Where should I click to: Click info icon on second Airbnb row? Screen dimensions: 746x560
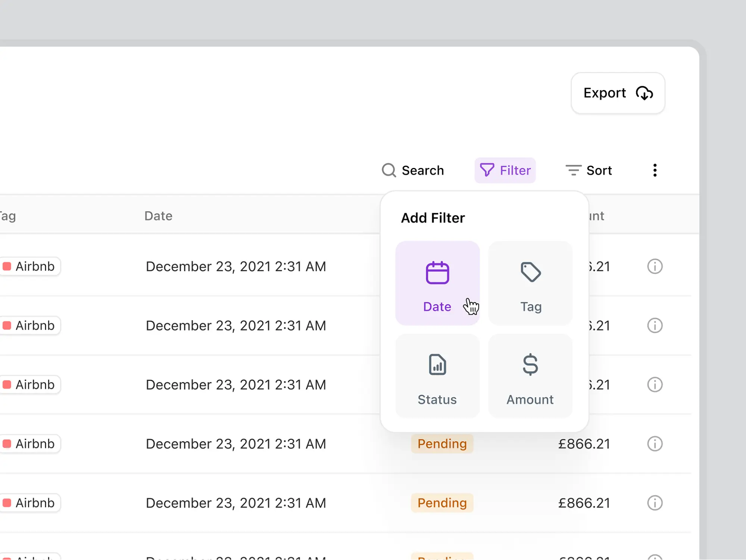click(655, 326)
